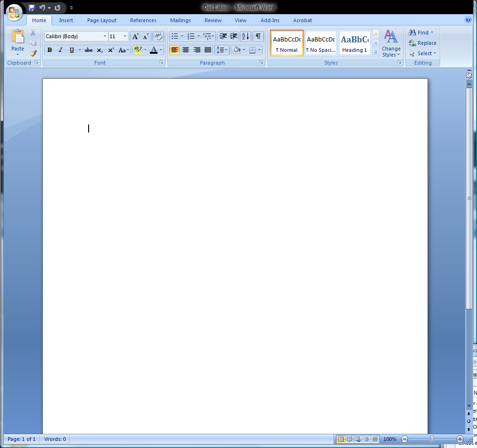Expand the font size dropdown
This screenshot has height=448, width=477.
pyautogui.click(x=125, y=36)
